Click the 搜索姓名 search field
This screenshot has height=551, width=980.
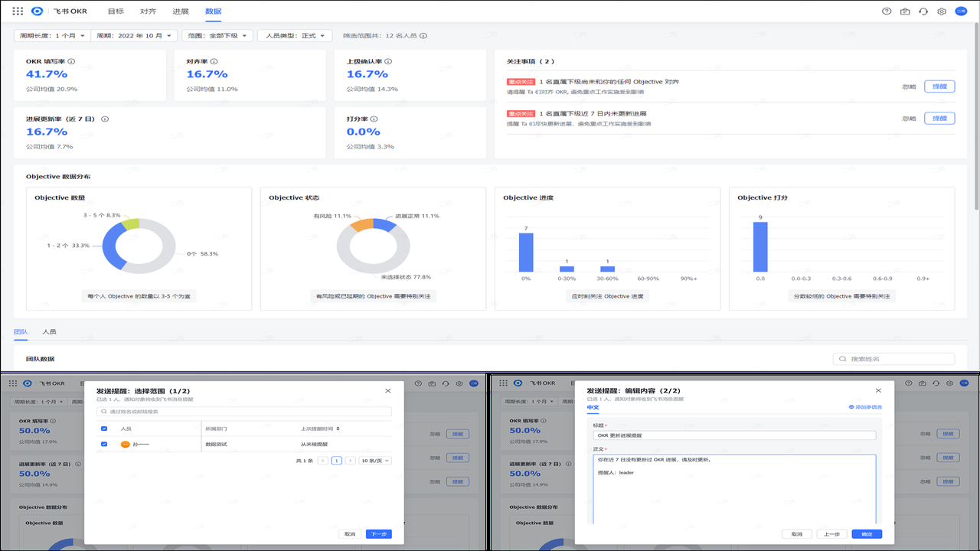click(x=893, y=358)
